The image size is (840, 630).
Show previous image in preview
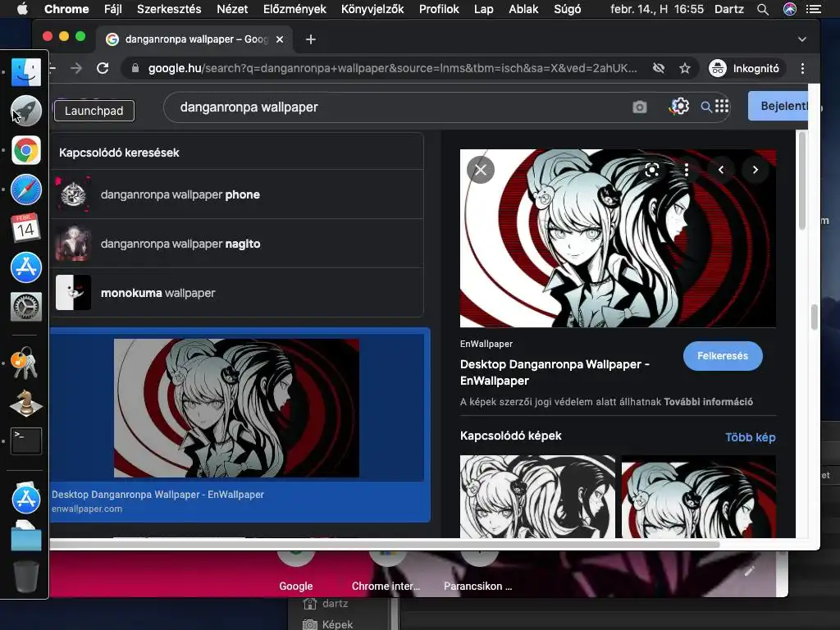[x=721, y=170]
